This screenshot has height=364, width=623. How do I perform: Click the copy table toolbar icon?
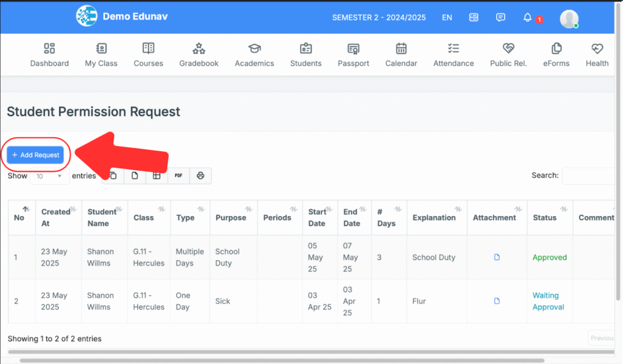(113, 176)
